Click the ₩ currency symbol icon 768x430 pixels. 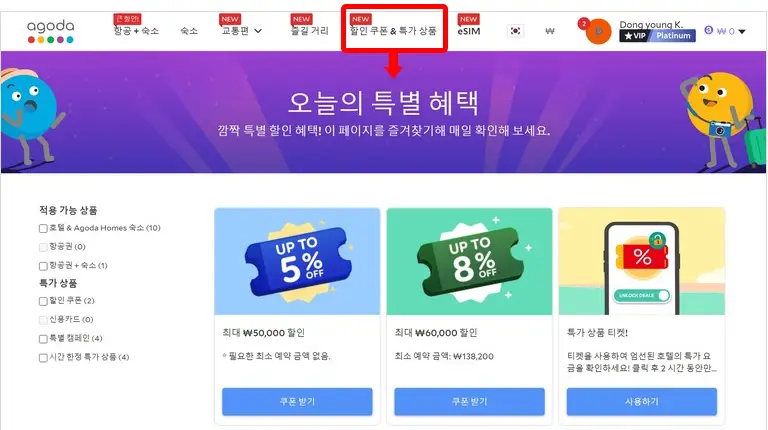(550, 31)
